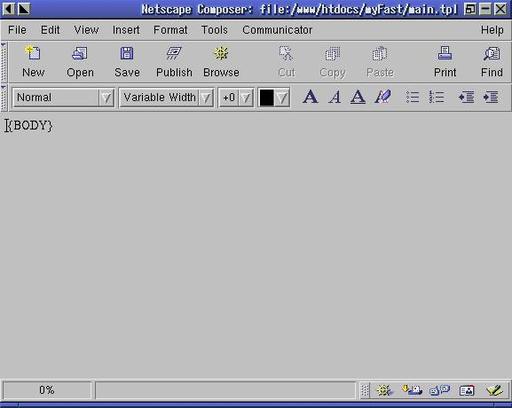Click the Print icon
The width and height of the screenshot is (512, 408).
pyautogui.click(x=445, y=53)
